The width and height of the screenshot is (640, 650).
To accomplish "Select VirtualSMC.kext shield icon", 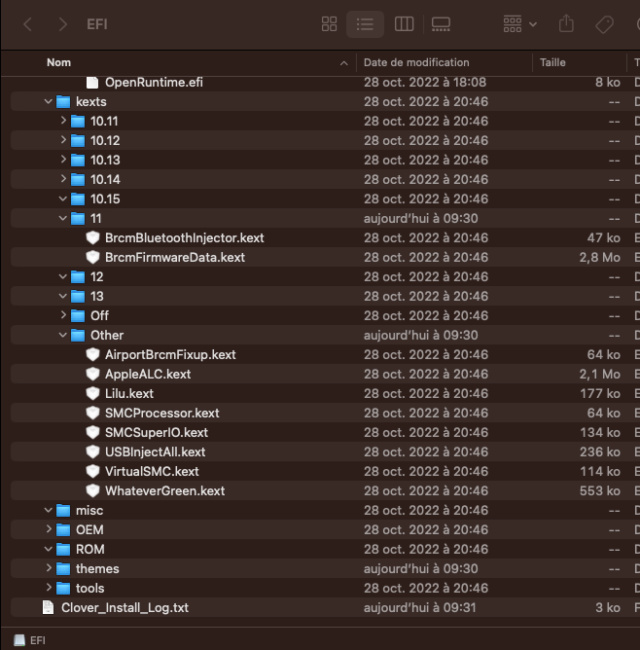I will click(92, 472).
